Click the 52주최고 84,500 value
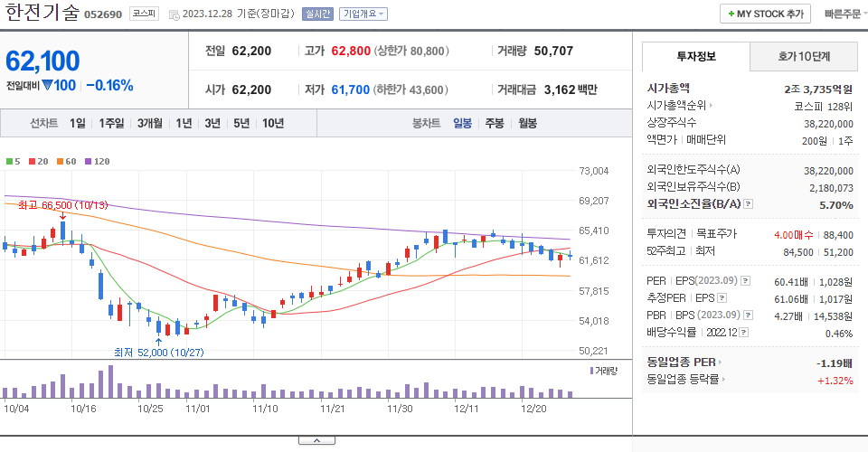 [x=797, y=252]
